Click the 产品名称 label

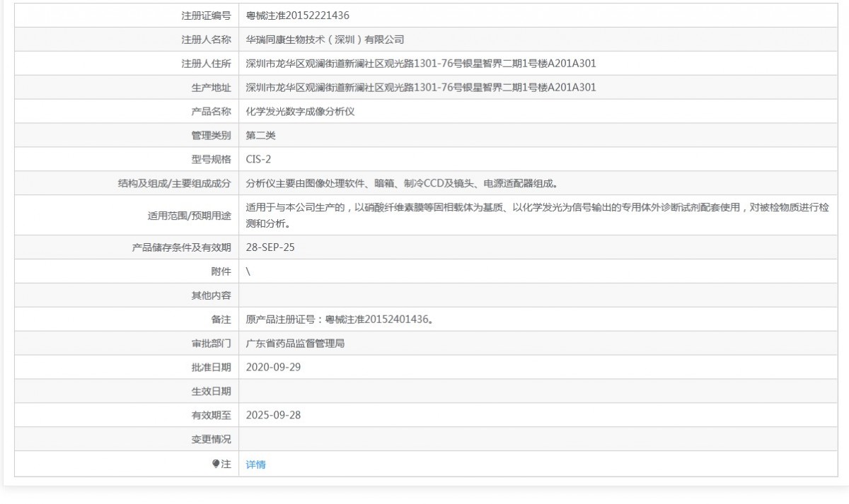(x=211, y=112)
